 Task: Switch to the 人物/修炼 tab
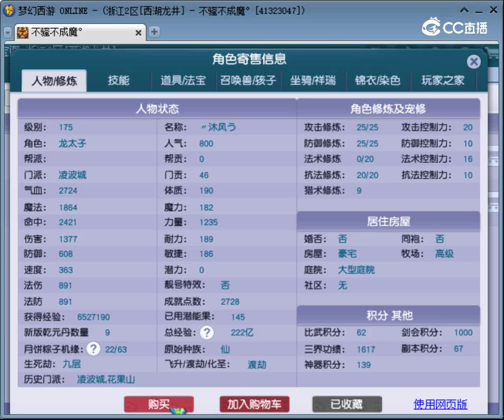tap(54, 81)
